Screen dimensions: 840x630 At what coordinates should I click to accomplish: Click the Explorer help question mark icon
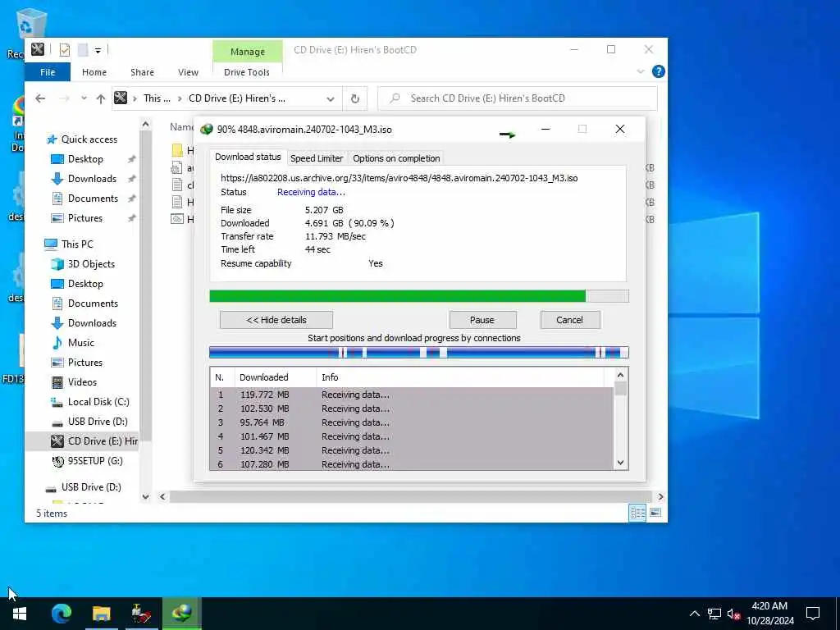pos(659,71)
